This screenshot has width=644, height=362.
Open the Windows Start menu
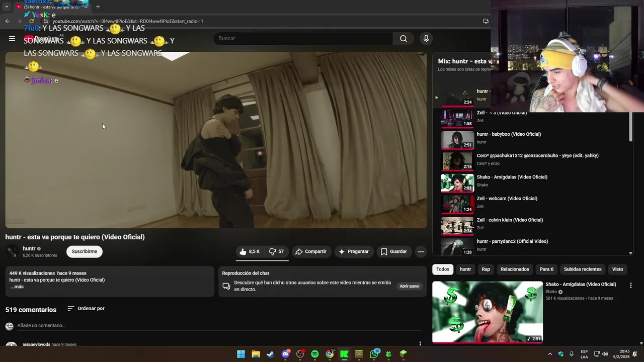pyautogui.click(x=241, y=354)
